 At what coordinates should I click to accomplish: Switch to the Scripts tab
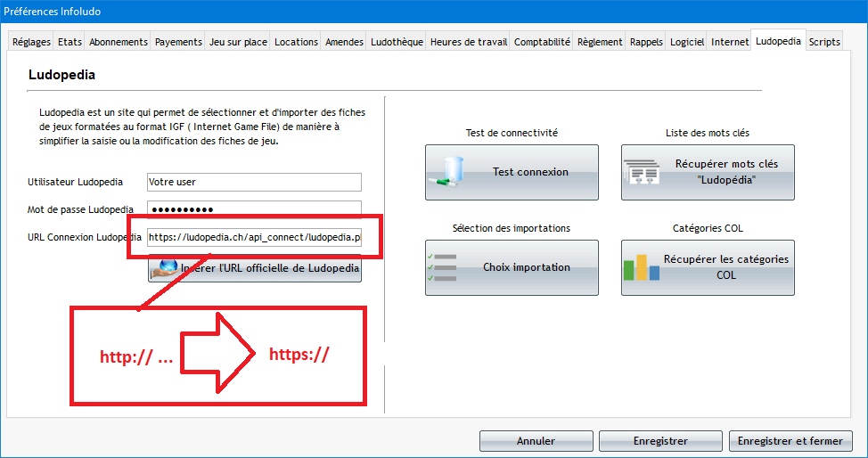coord(824,42)
